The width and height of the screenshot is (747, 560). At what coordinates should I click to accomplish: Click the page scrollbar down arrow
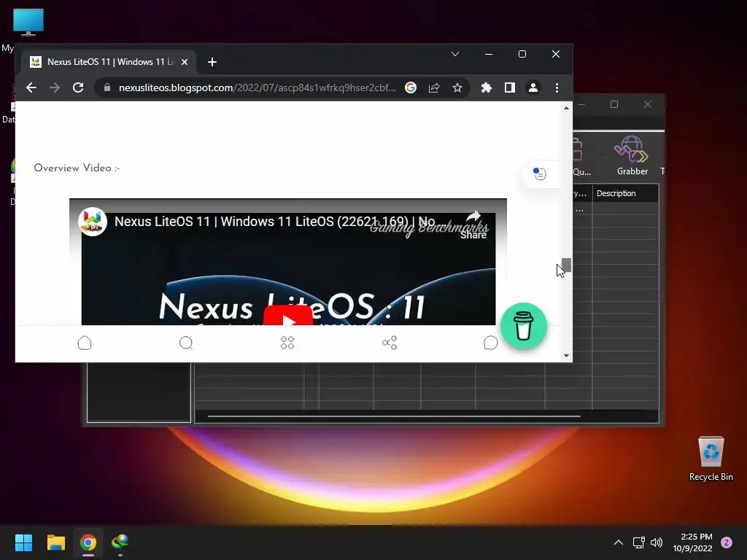566,356
